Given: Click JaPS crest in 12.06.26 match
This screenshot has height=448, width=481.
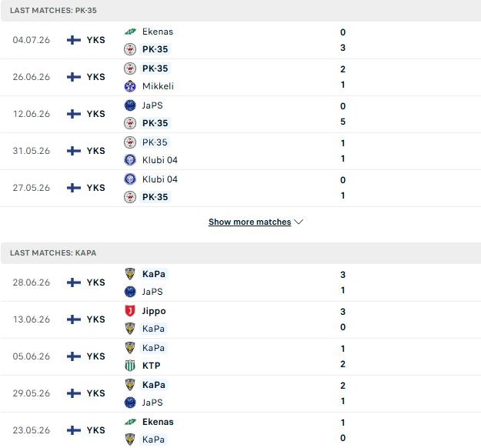Looking at the screenshot, I should pos(130,105).
